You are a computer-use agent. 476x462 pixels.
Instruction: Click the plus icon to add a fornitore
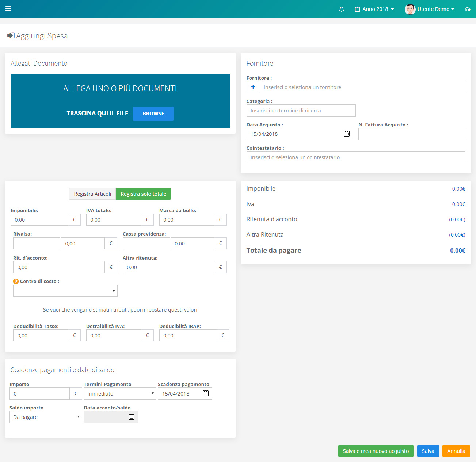pyautogui.click(x=253, y=87)
